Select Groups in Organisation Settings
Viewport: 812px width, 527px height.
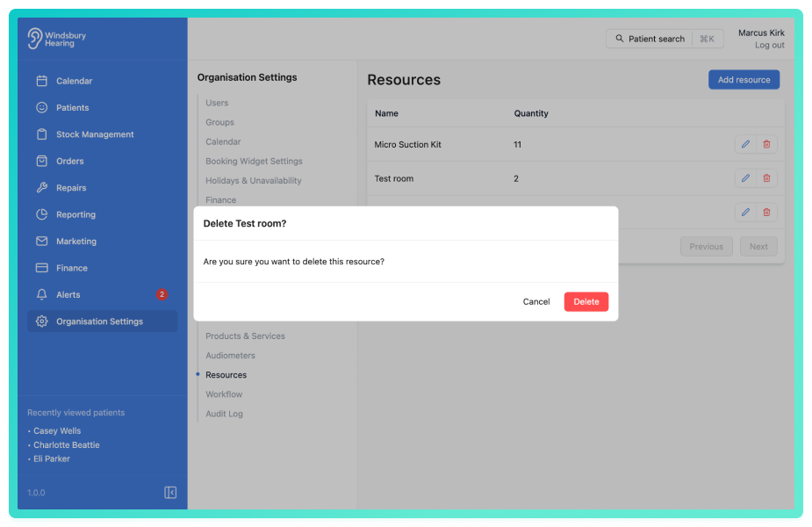(219, 122)
